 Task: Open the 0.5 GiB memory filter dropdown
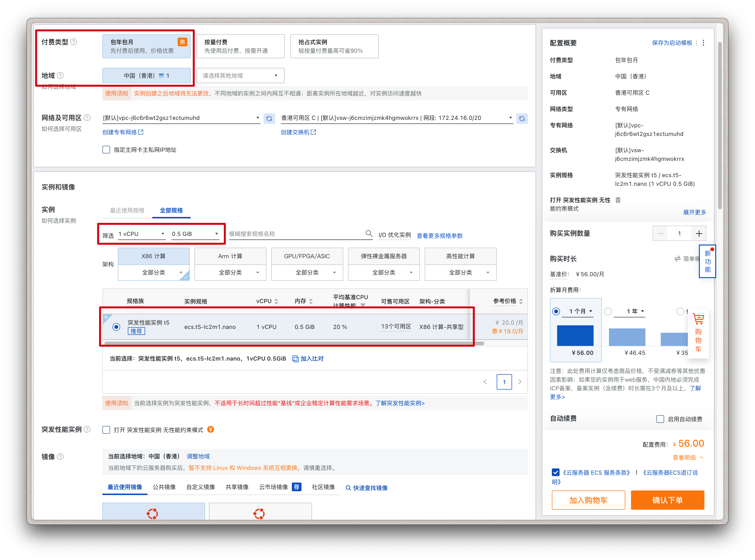195,234
